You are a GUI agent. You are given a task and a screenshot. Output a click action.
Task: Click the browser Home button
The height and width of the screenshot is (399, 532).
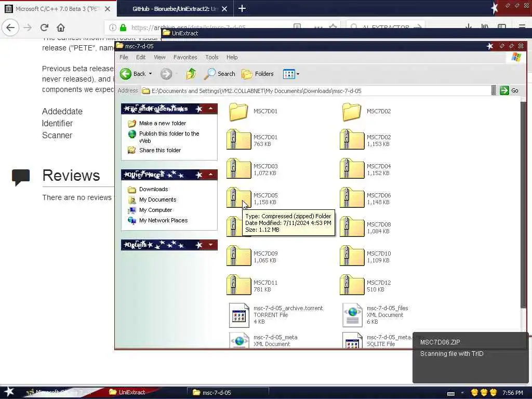point(61,28)
